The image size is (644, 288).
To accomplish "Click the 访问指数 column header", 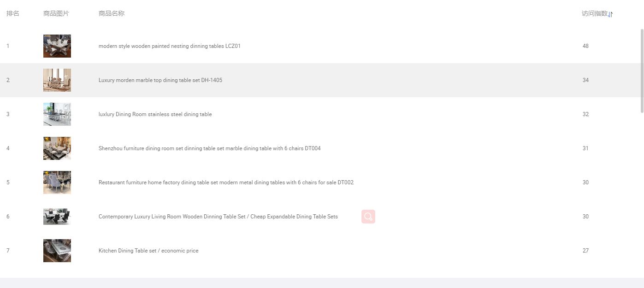I will click(594, 14).
